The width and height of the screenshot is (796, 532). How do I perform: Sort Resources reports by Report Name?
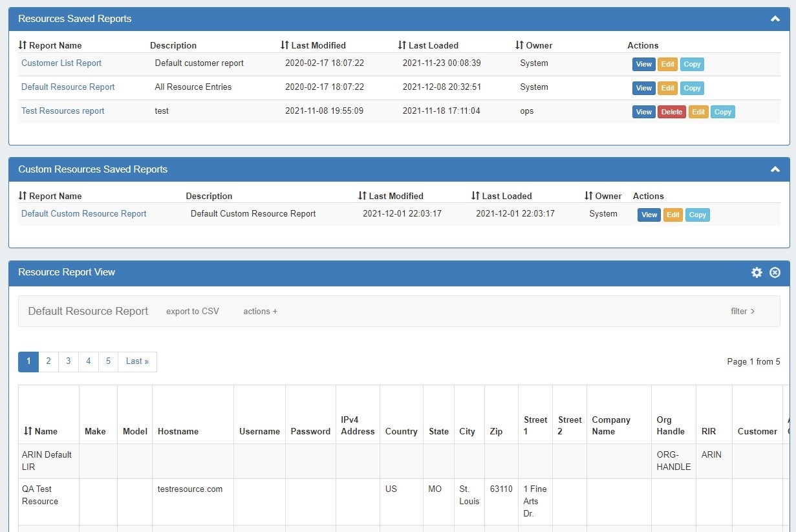[50, 45]
